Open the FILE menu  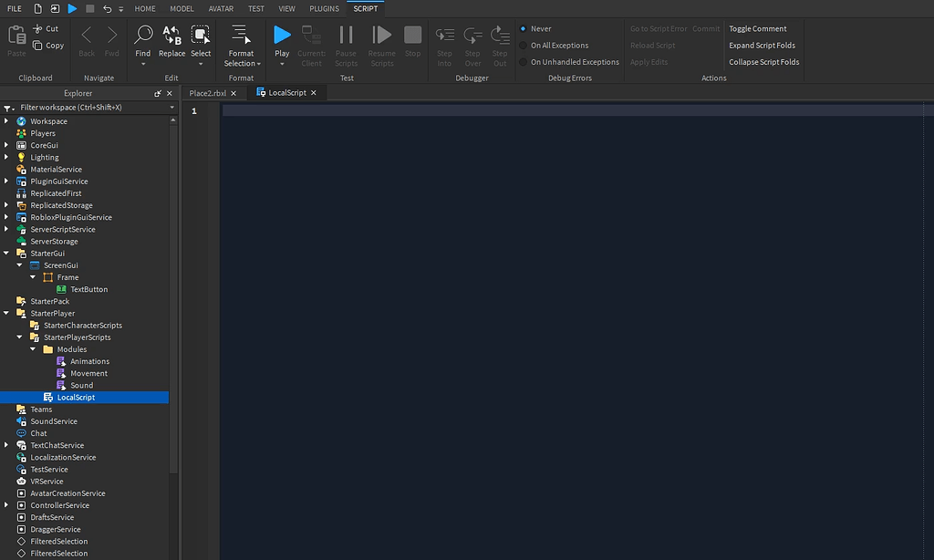pyautogui.click(x=15, y=8)
